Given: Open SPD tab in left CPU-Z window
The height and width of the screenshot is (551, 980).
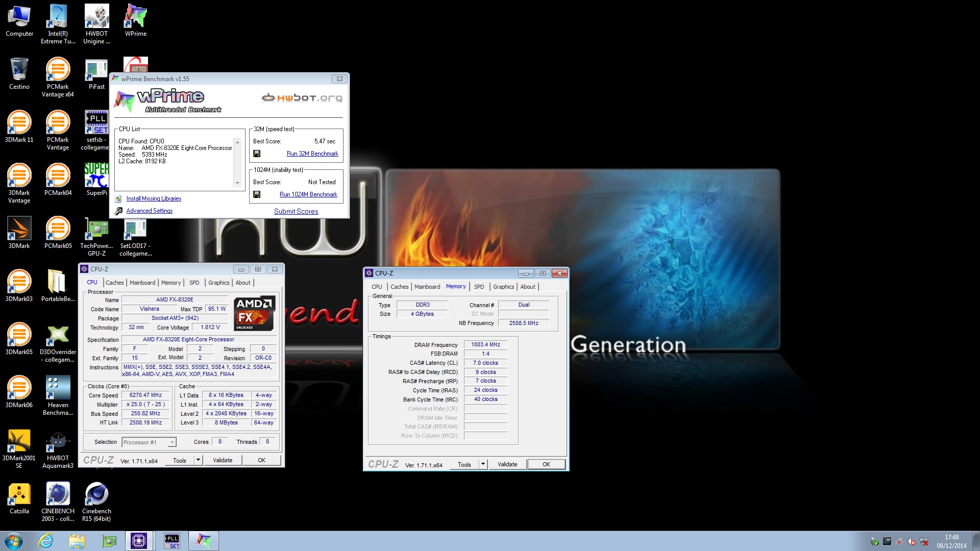Looking at the screenshot, I should [x=194, y=283].
